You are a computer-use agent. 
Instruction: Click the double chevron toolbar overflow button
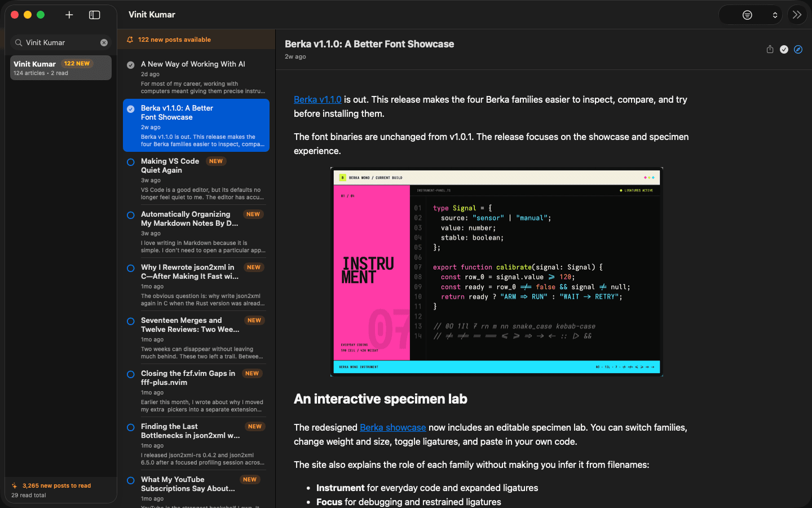(x=797, y=15)
